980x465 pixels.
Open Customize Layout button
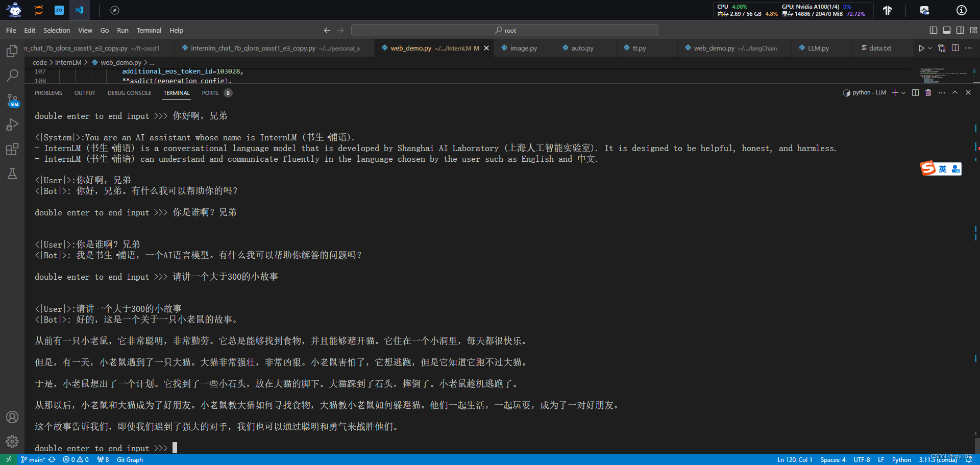point(973,31)
